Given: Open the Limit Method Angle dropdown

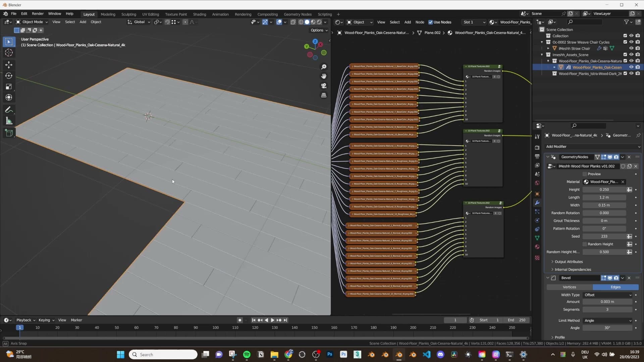Looking at the screenshot, I should (608, 320).
